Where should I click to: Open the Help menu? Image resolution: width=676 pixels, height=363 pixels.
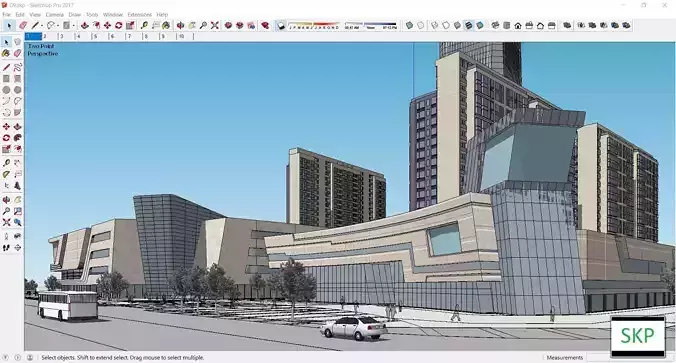pos(162,15)
